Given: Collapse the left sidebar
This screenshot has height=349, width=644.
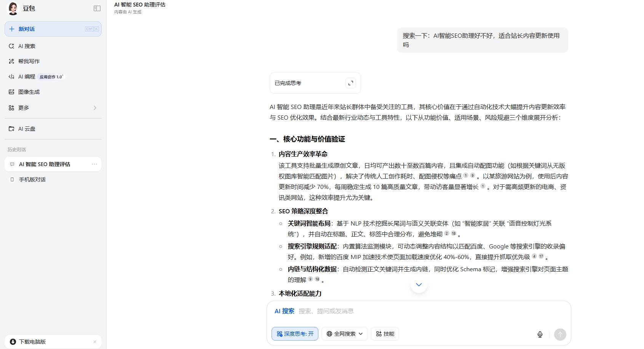Looking at the screenshot, I should click(97, 8).
